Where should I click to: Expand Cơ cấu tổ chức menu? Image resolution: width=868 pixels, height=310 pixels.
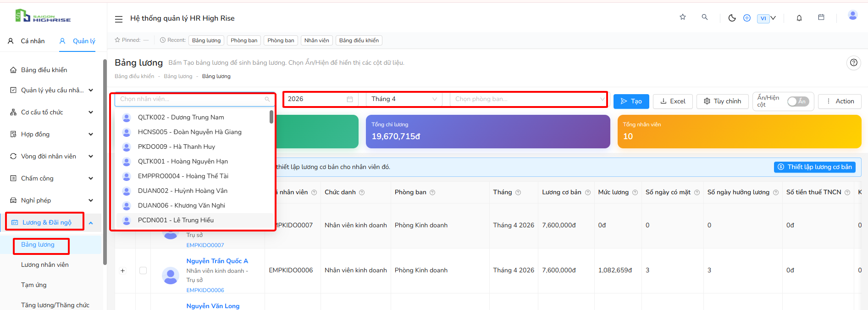[x=52, y=112]
